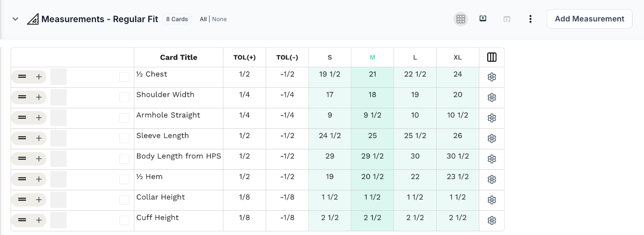Check the ½ Chest row checkbox
The height and width of the screenshot is (235, 644).
click(124, 77)
